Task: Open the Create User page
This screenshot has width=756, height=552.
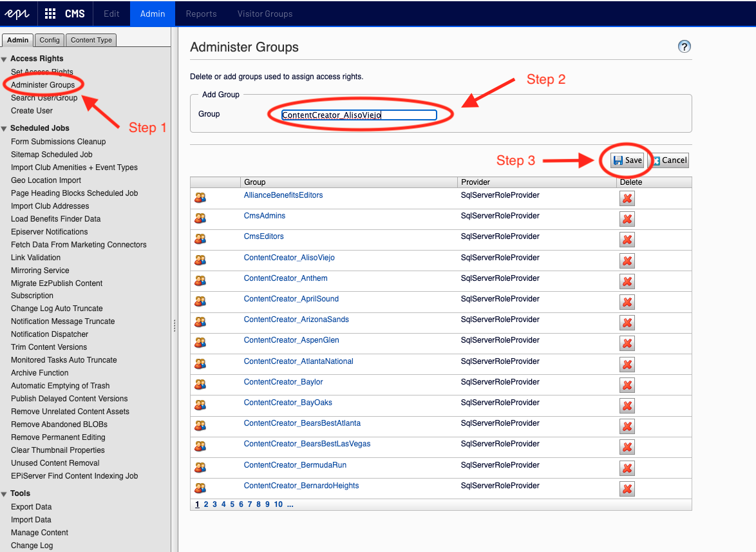Action: click(32, 110)
